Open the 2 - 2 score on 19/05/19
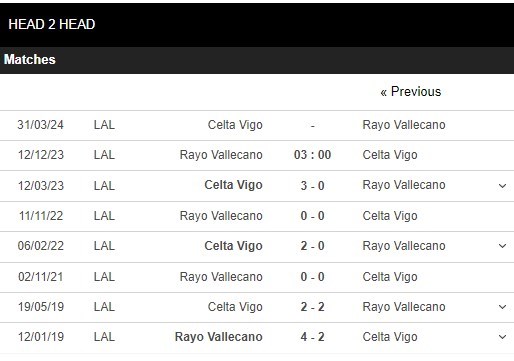The width and height of the screenshot is (514, 361). 312,307
